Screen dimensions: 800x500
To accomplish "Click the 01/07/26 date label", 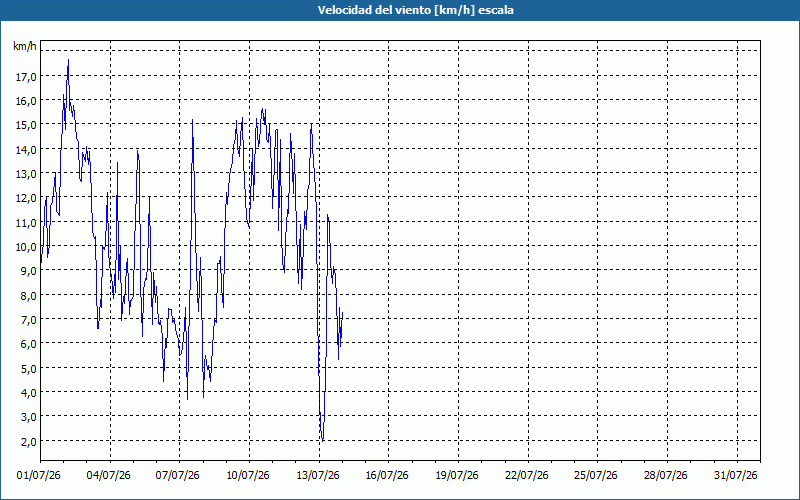I will pyautogui.click(x=39, y=476).
